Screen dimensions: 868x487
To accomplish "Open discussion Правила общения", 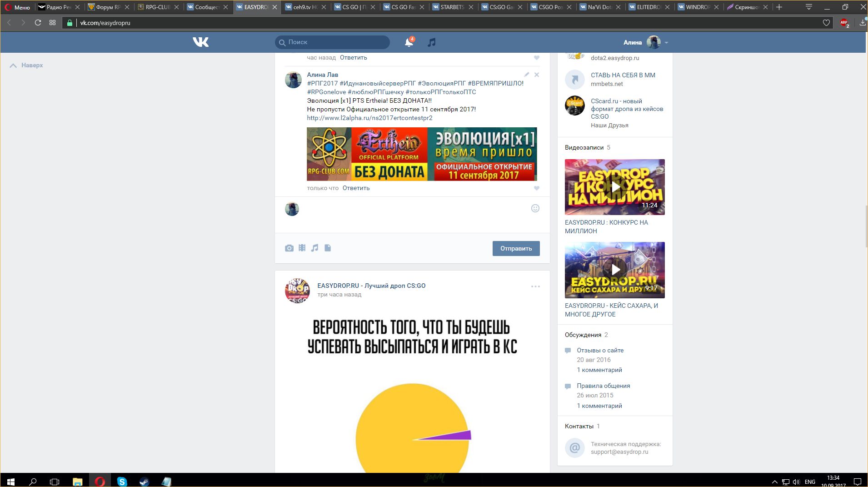I will (603, 386).
